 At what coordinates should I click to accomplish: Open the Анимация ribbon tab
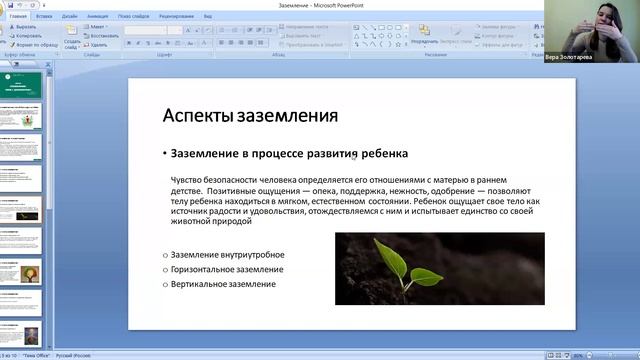click(98, 16)
